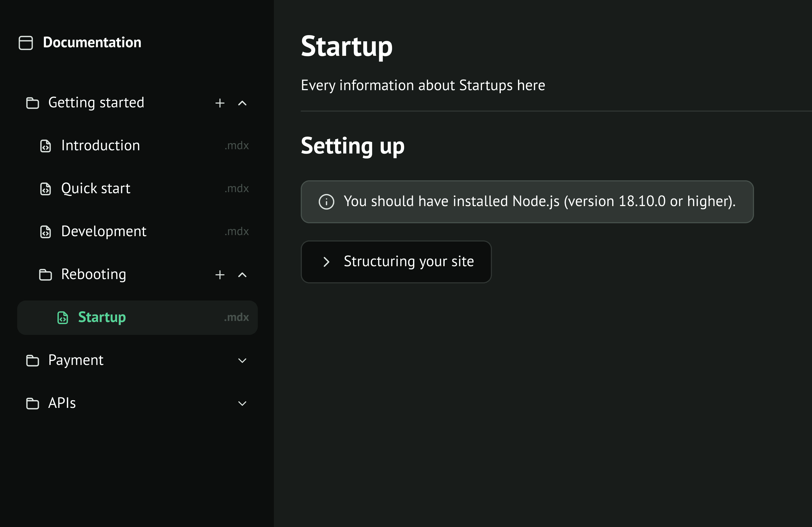This screenshot has width=812, height=527.
Task: Click the Payment folder icon
Action: pos(32,361)
